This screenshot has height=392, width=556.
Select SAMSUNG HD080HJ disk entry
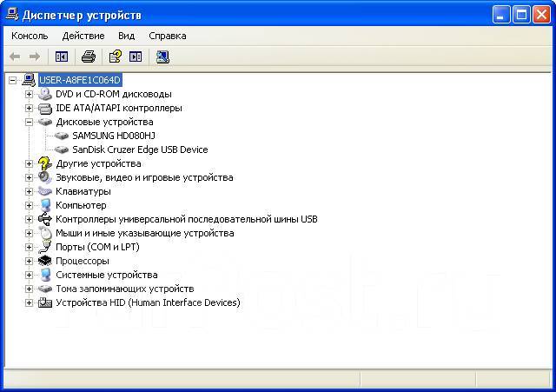(114, 136)
